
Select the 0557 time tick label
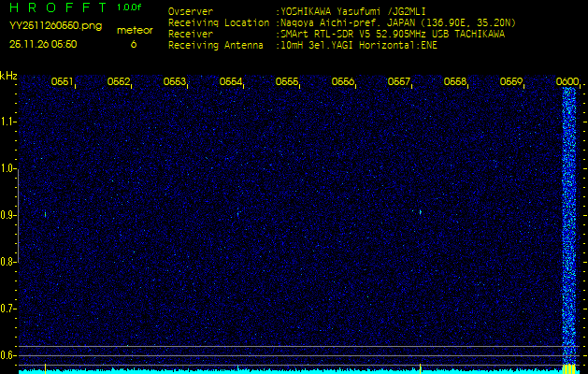click(x=399, y=82)
